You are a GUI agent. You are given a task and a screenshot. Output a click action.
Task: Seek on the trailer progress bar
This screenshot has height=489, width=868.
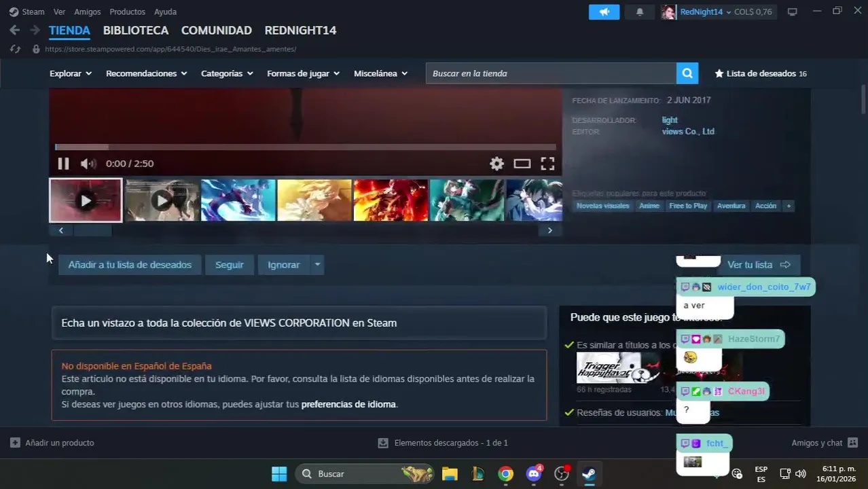tap(306, 147)
